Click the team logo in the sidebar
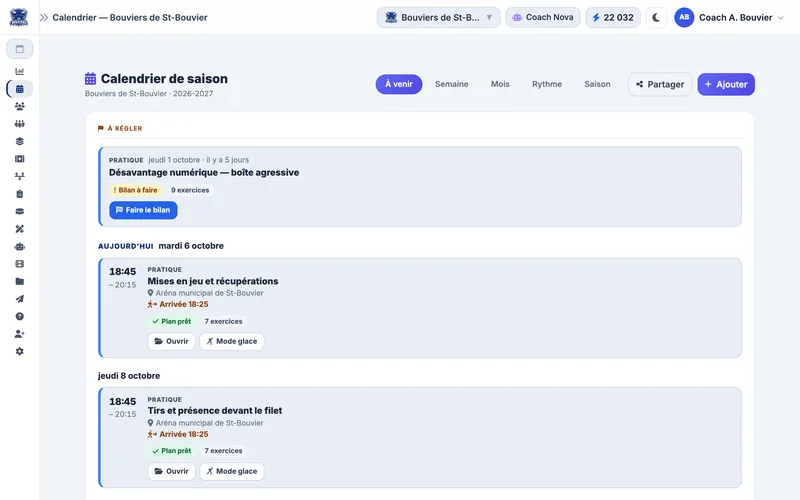The width and height of the screenshot is (800, 500). (x=19, y=17)
